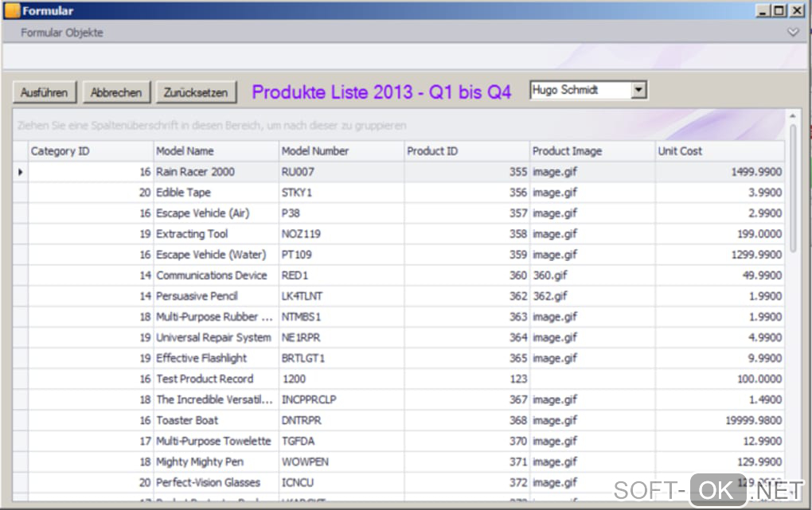Click model number INCPPRCLP
This screenshot has width=812, height=510.
tap(309, 399)
